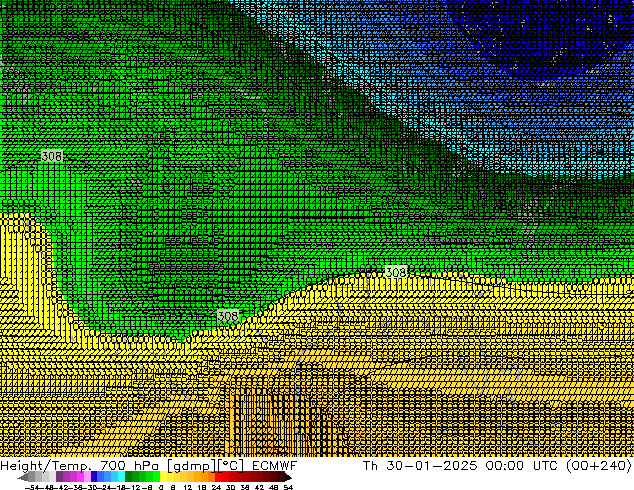Image resolution: width=634 pixels, height=490 pixels.
Task: Click the 308 contour label at bottom center
Action: pyautogui.click(x=228, y=316)
